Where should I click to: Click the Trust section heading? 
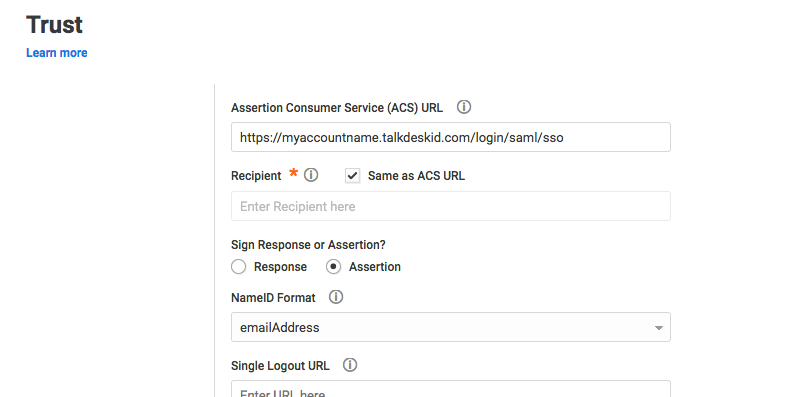pyautogui.click(x=54, y=24)
